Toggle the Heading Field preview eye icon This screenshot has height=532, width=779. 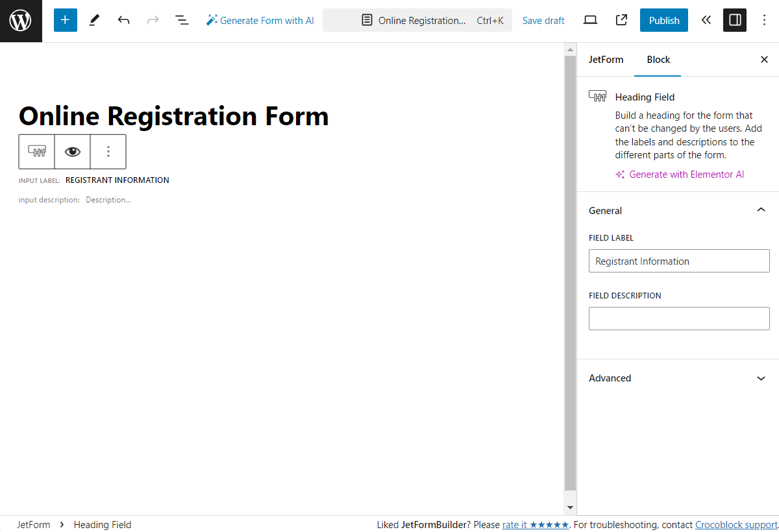tap(72, 151)
